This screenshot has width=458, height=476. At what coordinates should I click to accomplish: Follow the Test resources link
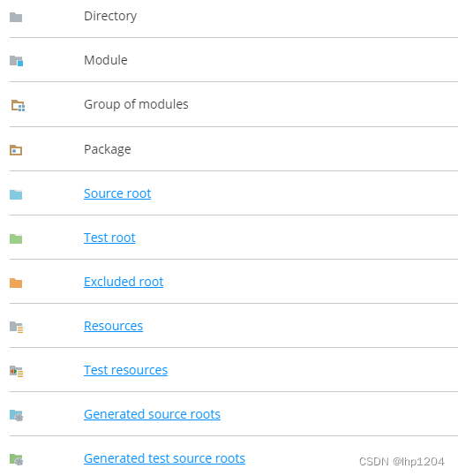click(x=125, y=370)
